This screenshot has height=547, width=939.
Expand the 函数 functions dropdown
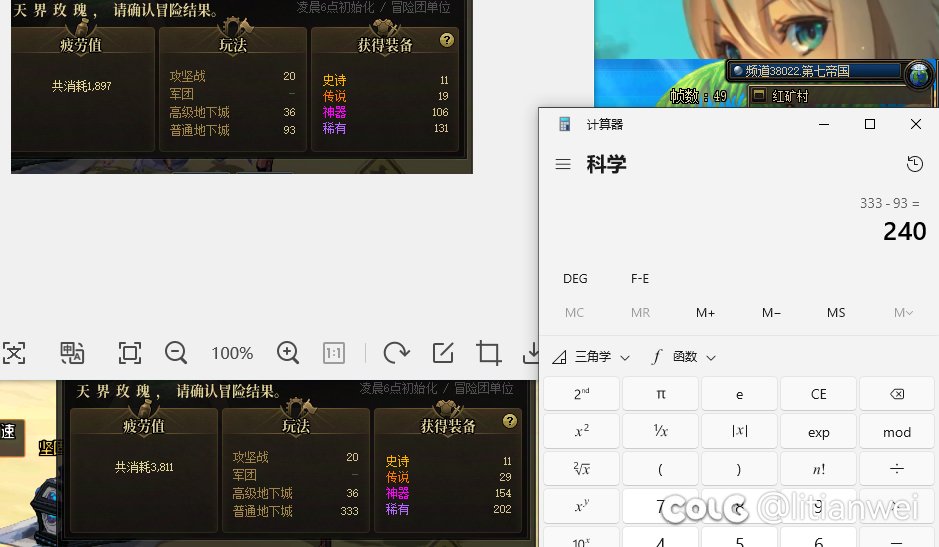point(684,357)
